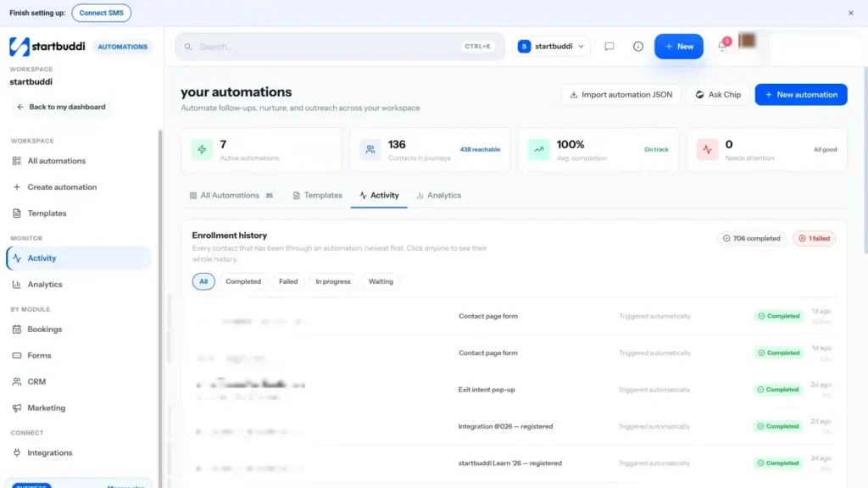Click the search magnifier icon

pyautogui.click(x=188, y=47)
